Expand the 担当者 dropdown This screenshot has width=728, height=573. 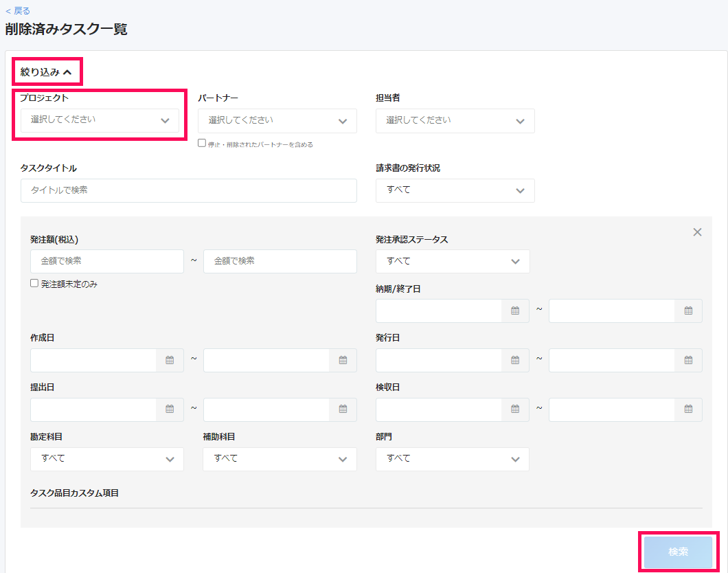point(455,121)
